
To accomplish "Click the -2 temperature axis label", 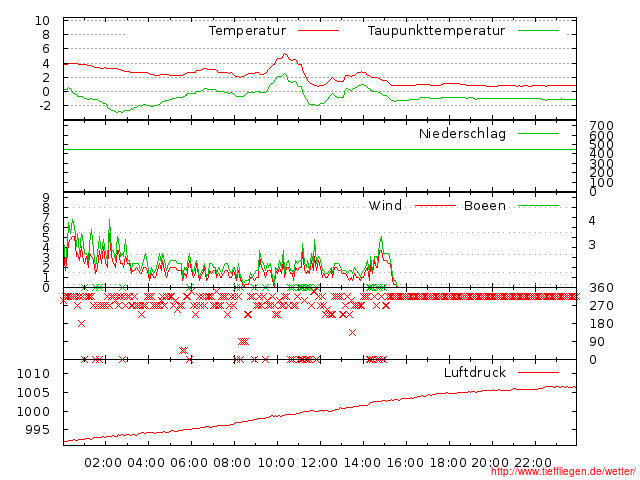I will [45, 106].
